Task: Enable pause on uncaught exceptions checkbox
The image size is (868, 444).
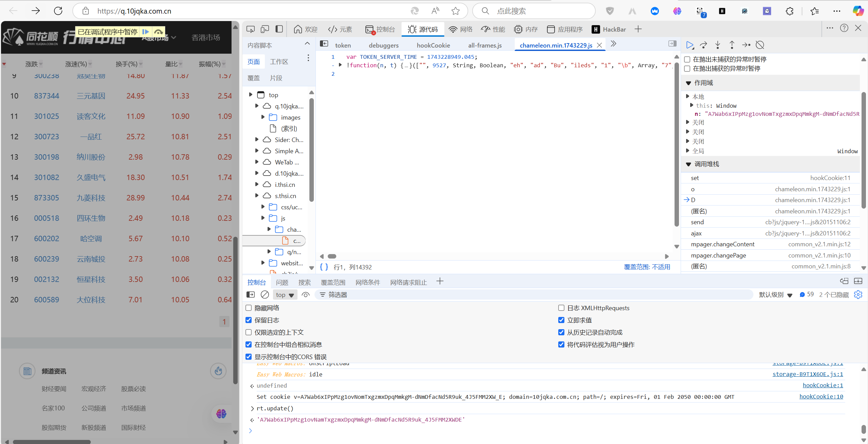Action: pyautogui.click(x=687, y=59)
